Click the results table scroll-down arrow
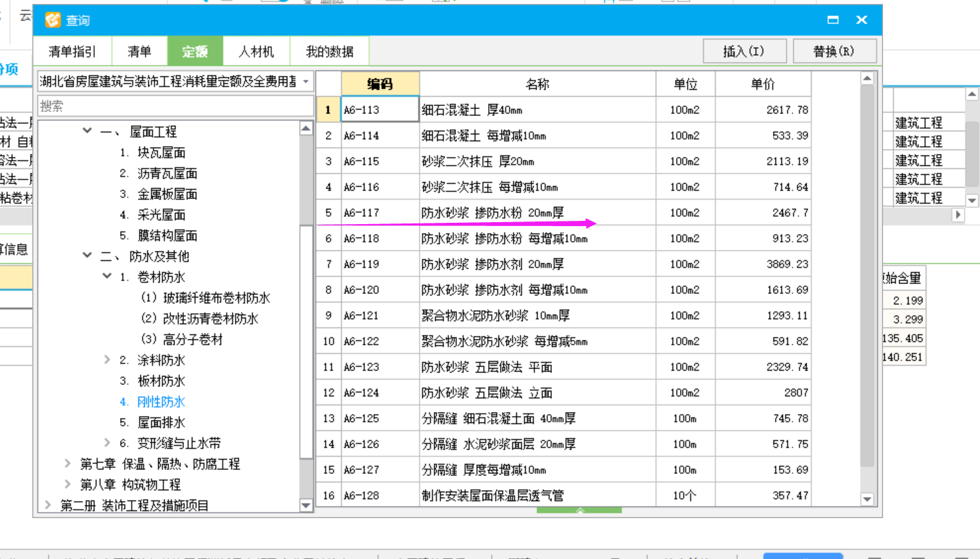 867,500
